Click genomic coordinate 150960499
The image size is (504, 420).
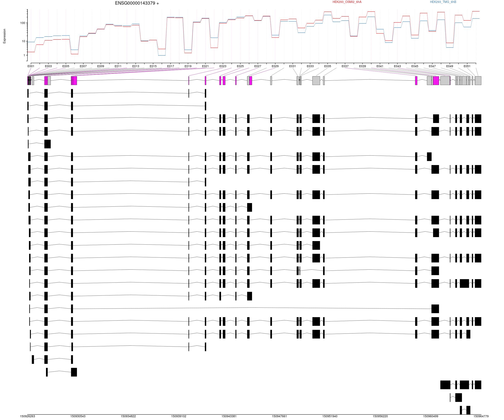point(430,416)
